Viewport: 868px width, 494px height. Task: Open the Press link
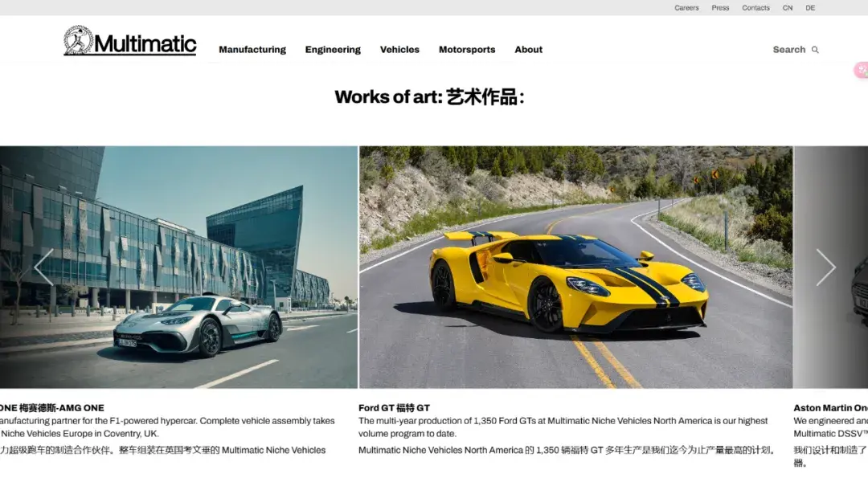720,8
